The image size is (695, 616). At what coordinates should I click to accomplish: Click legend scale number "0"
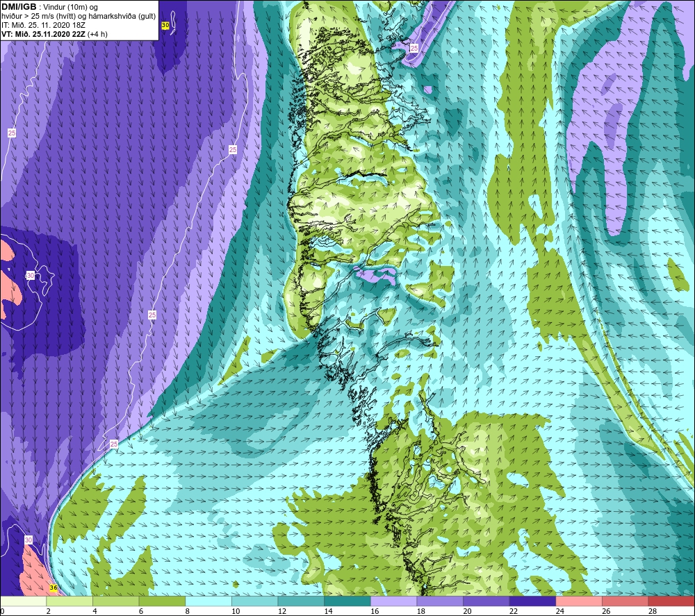pyautogui.click(x=2, y=611)
